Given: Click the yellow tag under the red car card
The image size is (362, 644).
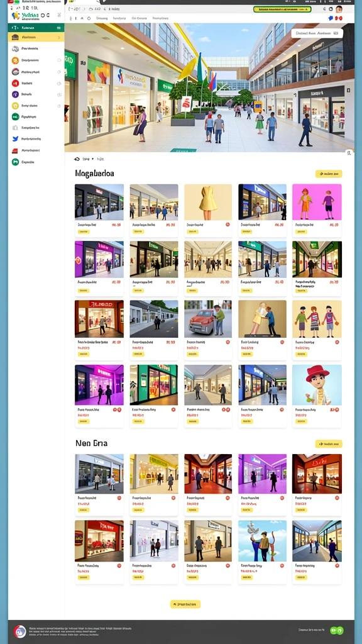Looking at the screenshot, I should [192, 354].
